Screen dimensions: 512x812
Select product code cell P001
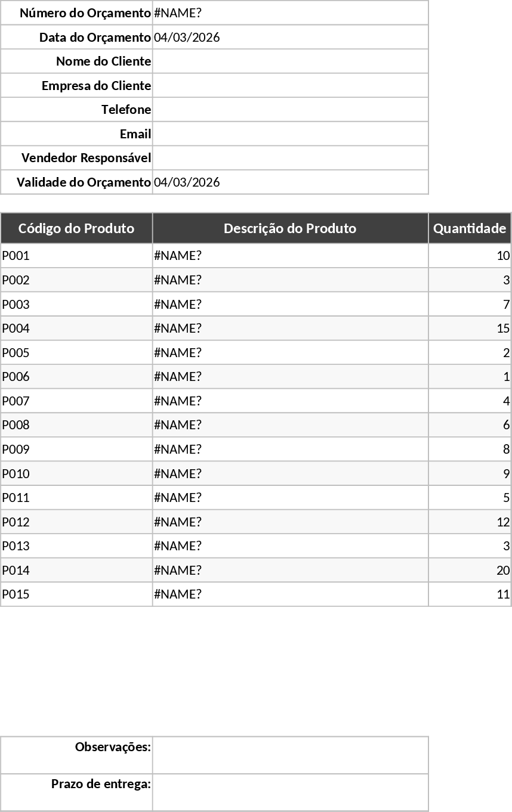(x=76, y=256)
